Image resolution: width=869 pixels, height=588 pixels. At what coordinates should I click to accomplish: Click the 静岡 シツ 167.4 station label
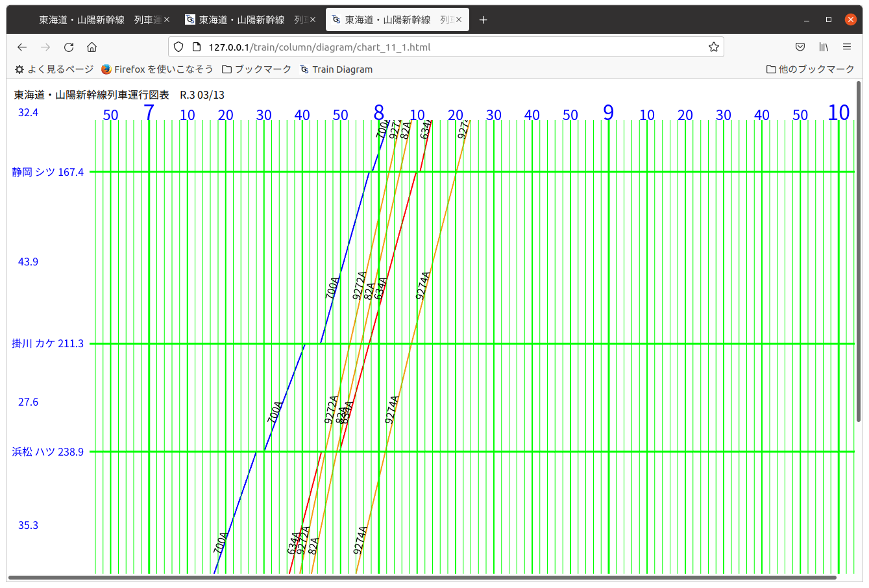[x=48, y=172]
